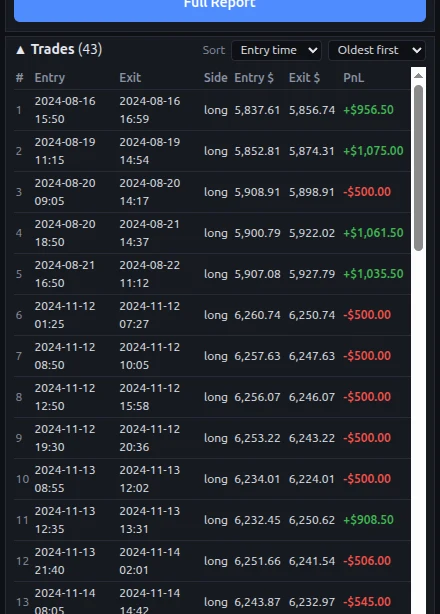Click entry price 5,852.81

click(x=257, y=151)
